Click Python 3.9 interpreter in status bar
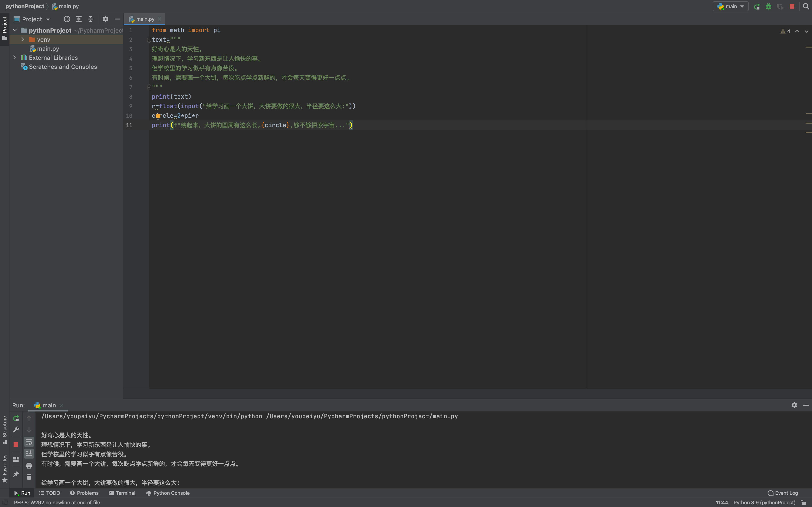 [764, 502]
